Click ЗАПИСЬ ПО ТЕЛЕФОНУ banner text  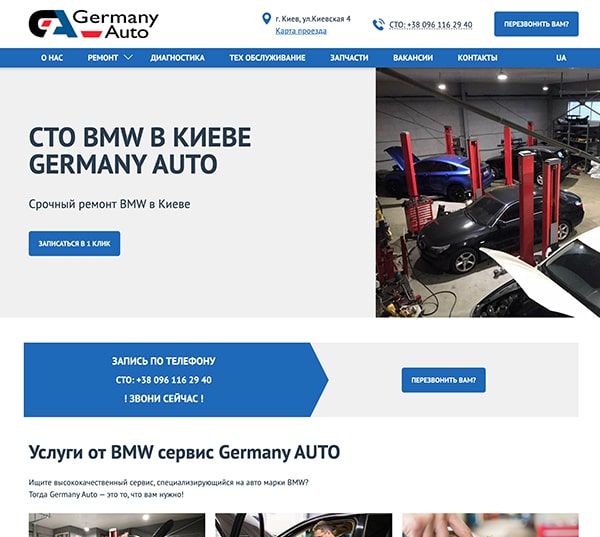point(163,361)
